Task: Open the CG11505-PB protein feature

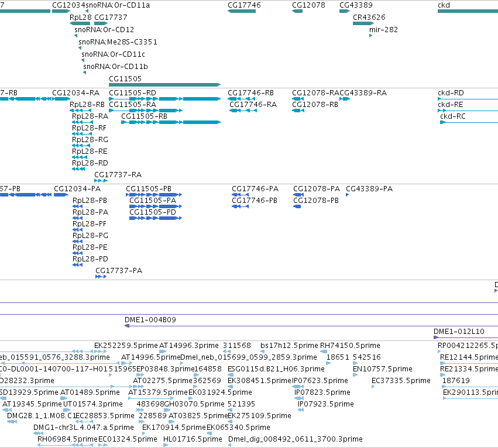Action: click(x=154, y=195)
